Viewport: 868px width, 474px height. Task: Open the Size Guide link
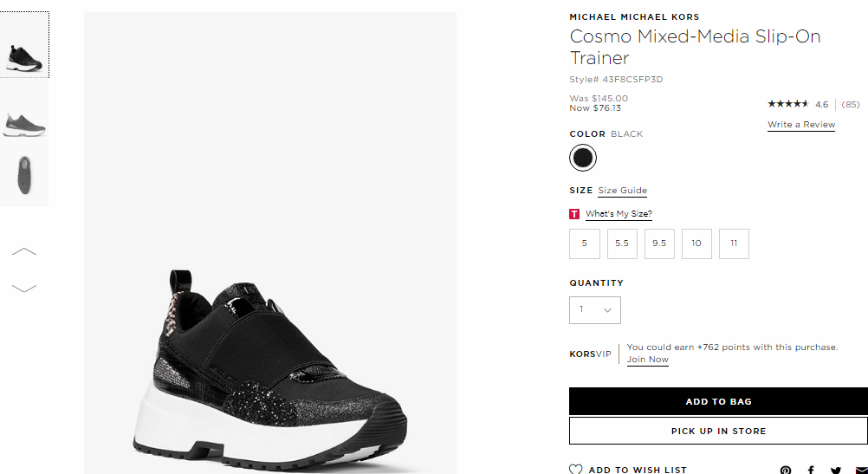pos(622,191)
